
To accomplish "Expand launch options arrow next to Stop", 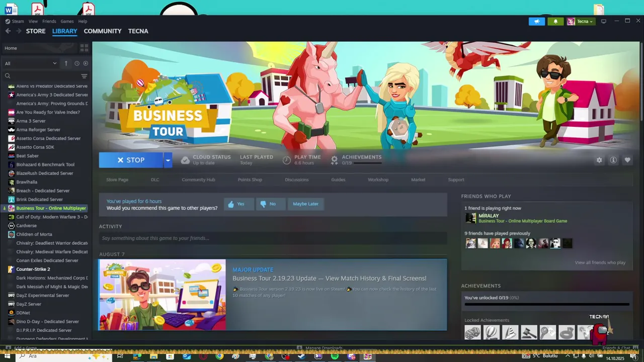I will click(x=168, y=160).
